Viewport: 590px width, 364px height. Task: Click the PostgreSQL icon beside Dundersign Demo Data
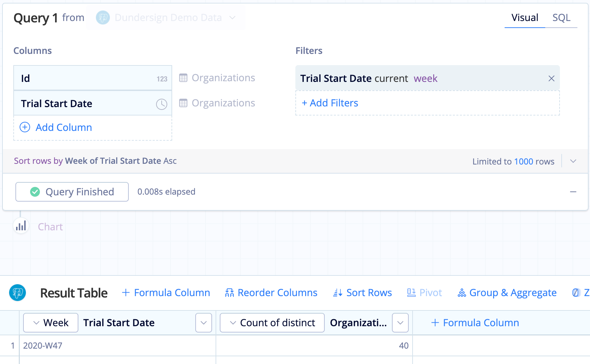click(x=103, y=17)
